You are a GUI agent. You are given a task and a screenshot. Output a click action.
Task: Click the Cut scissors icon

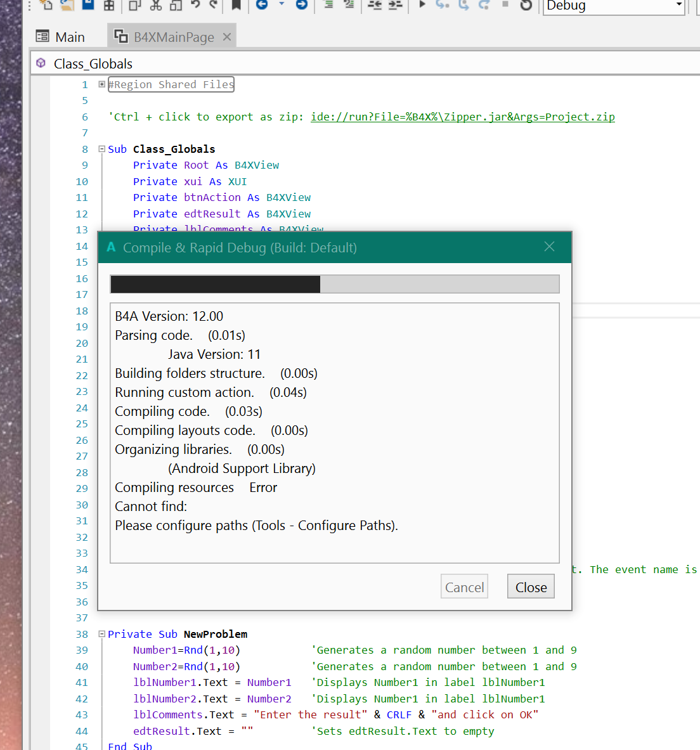pos(156,4)
